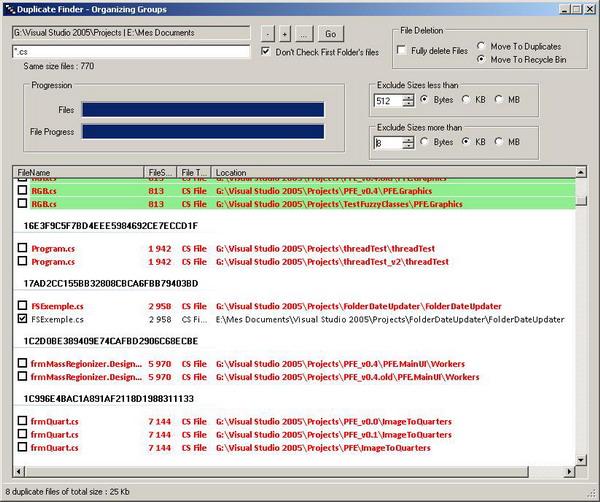
Task: Enable the Fully delete Files checkbox
Action: point(402,50)
